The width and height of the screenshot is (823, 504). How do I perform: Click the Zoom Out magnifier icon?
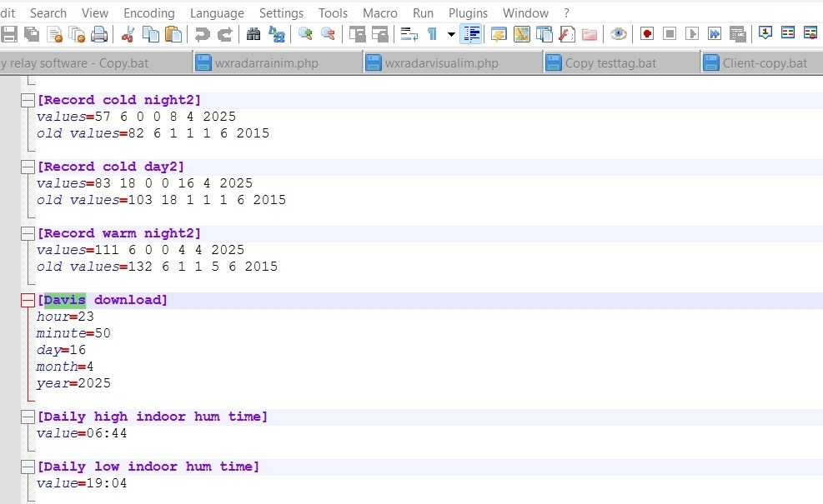[328, 34]
